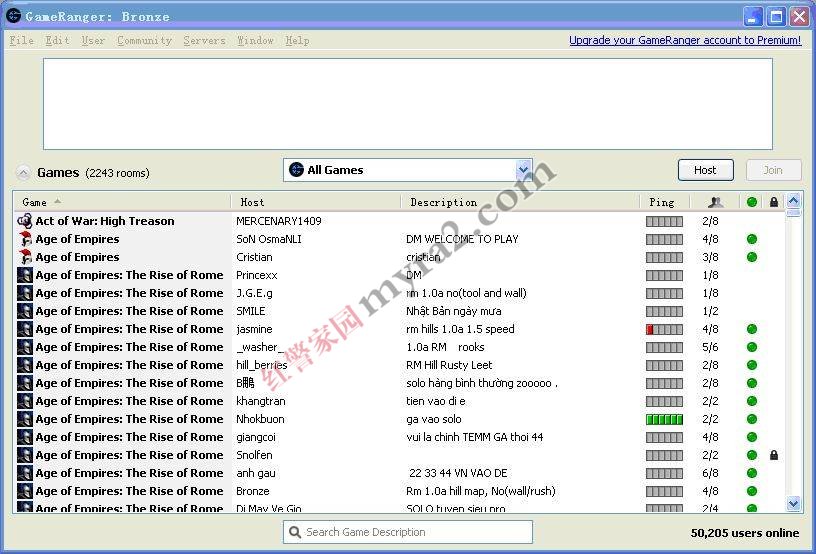The height and width of the screenshot is (554, 816).
Task: Open the User menu
Action: click(93, 40)
